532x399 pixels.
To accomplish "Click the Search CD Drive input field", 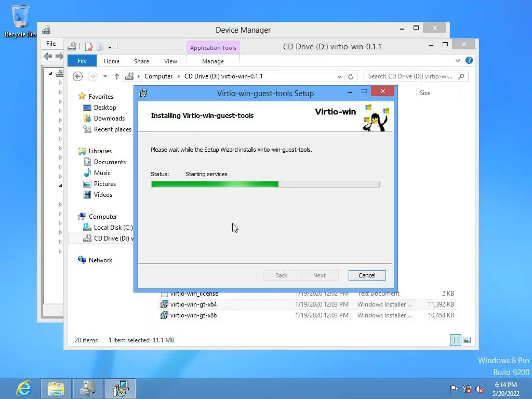I will click(410, 76).
